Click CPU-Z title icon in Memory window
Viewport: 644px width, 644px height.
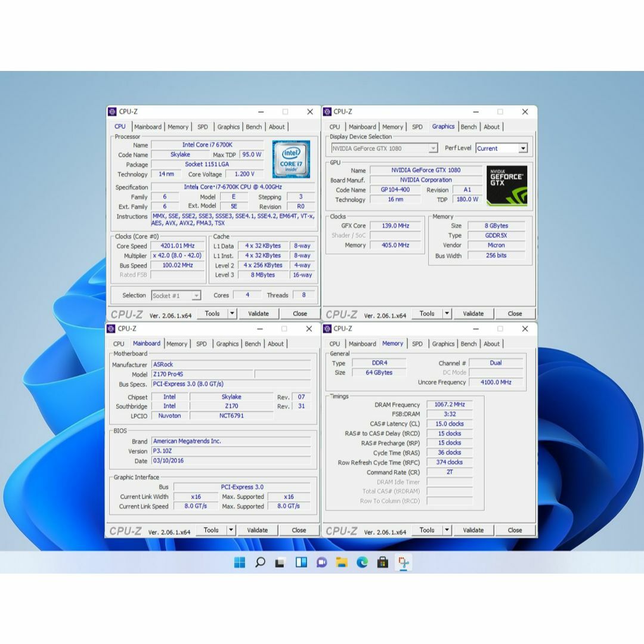327,329
